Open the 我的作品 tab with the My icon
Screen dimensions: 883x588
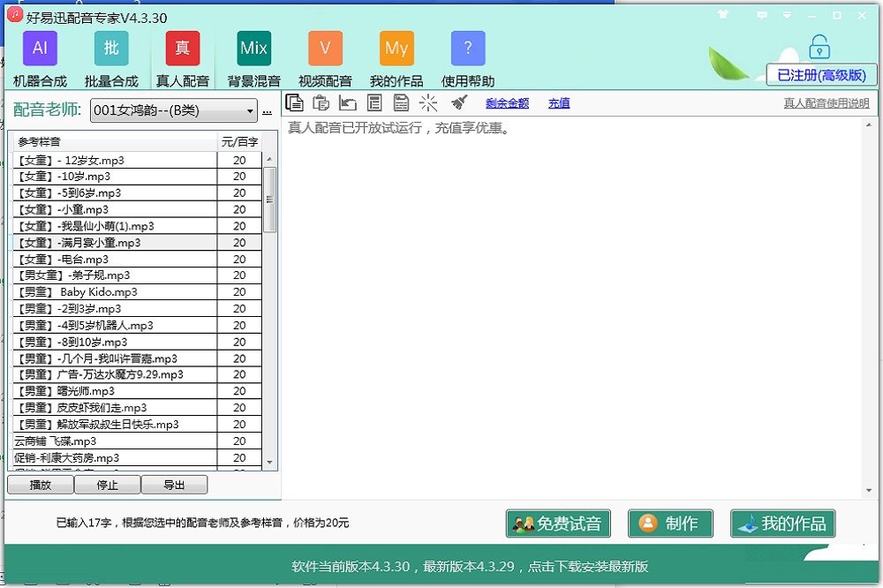tap(396, 60)
